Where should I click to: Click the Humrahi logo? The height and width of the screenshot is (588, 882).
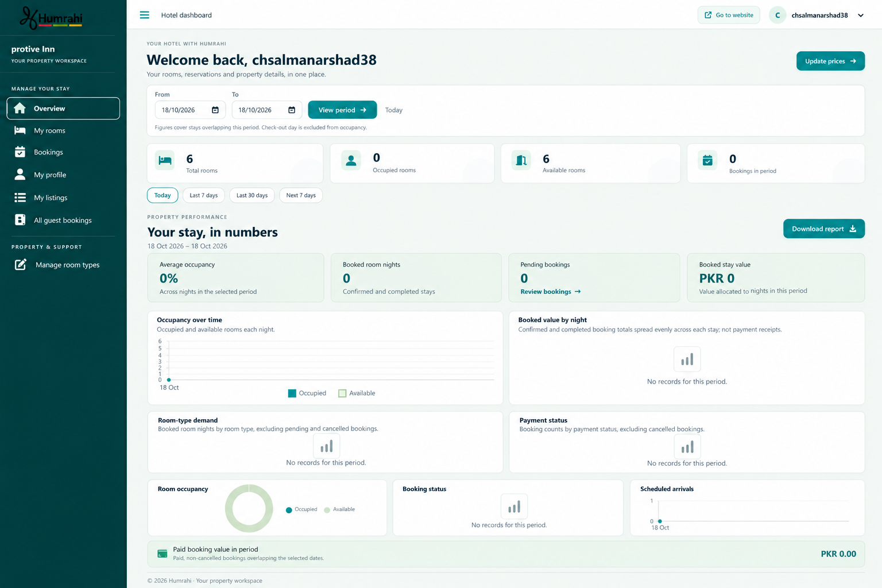pos(51,18)
